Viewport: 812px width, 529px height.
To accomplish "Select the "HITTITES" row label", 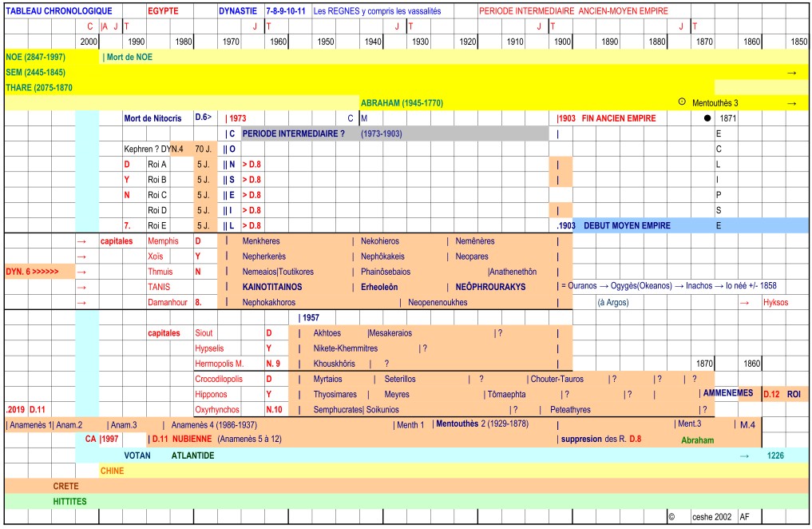I will pos(70,502).
